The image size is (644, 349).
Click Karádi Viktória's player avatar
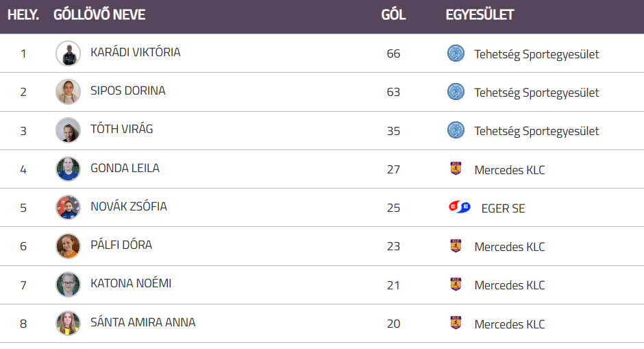69,53
